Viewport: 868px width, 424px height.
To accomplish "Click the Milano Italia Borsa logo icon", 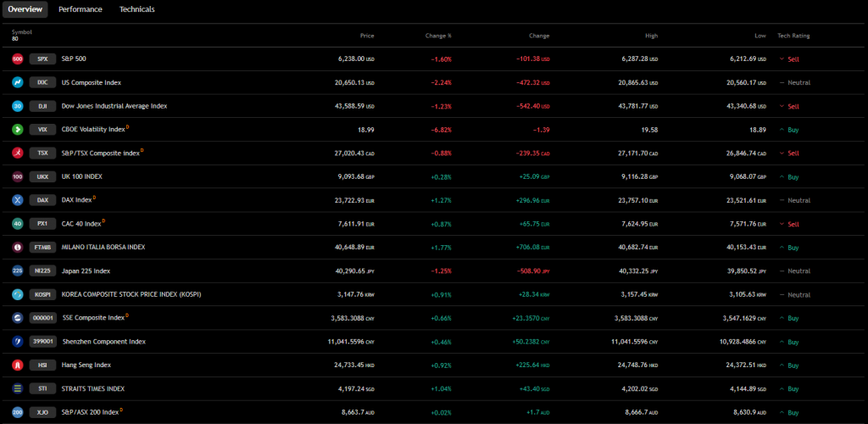I will tap(17, 248).
